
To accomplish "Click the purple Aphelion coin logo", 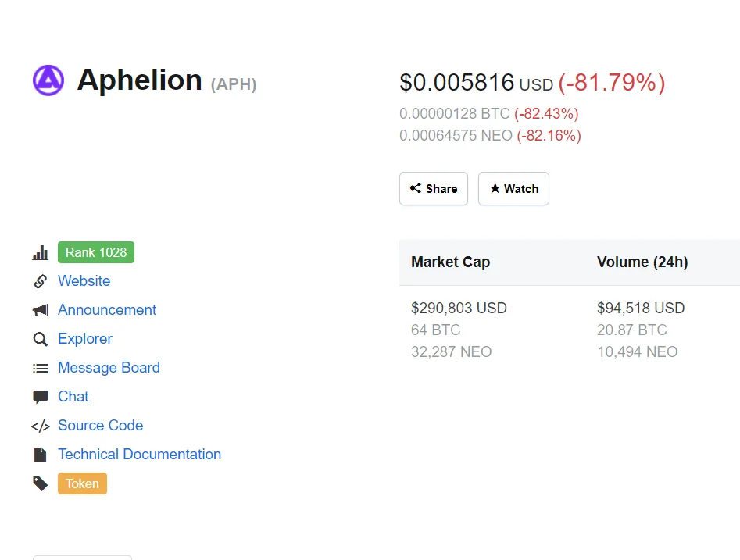I will pos(48,80).
